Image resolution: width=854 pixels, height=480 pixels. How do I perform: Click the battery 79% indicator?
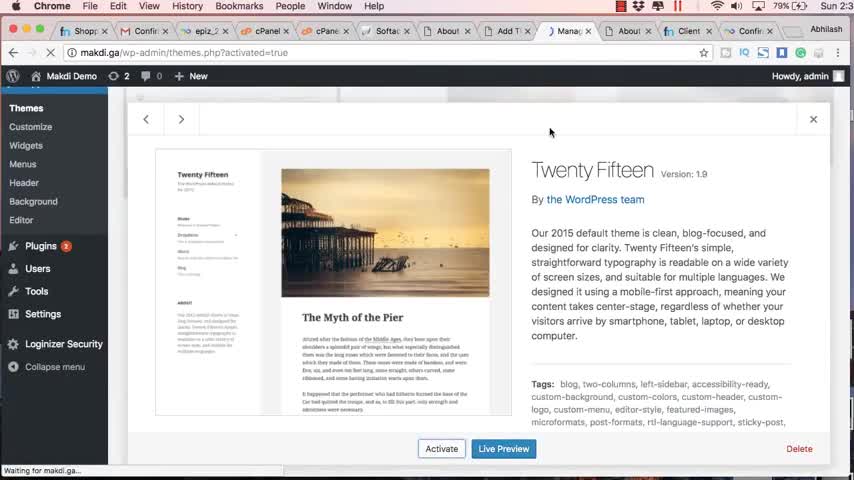click(790, 6)
